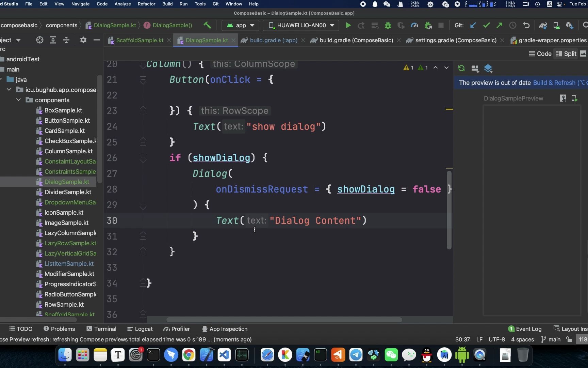This screenshot has height=368, width=588.
Task: Start debugging using the bug icon
Action: point(388,25)
